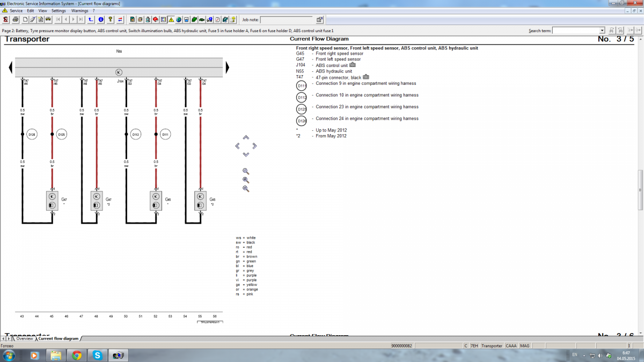Viewport: 644px width, 362px height.
Task: Click the black right arrow beside diagram
Action: click(x=228, y=68)
